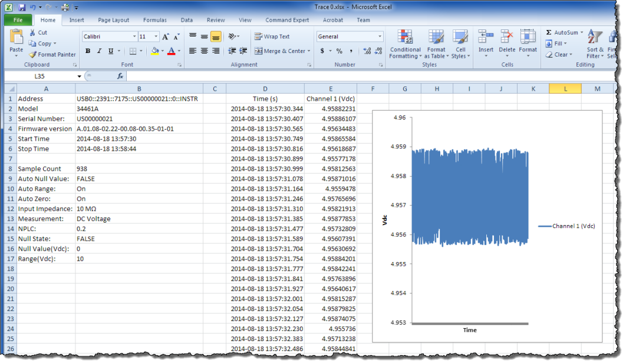Toggle Italic formatting

click(x=99, y=51)
